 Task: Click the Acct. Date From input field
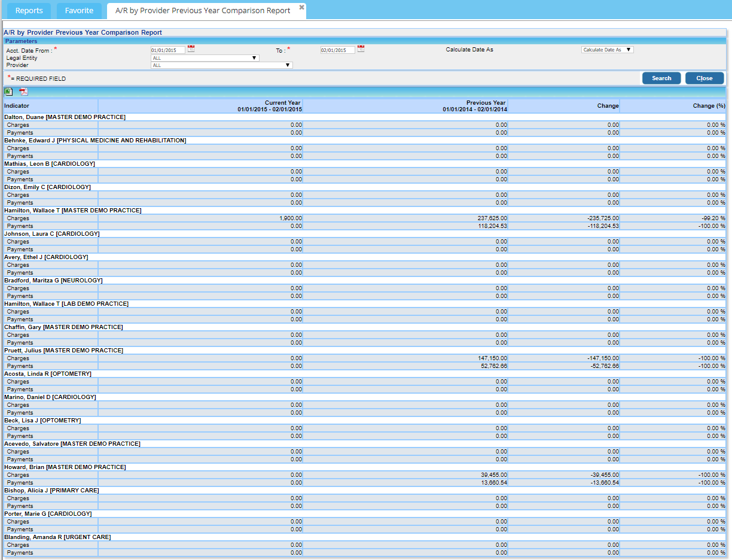[x=168, y=50]
